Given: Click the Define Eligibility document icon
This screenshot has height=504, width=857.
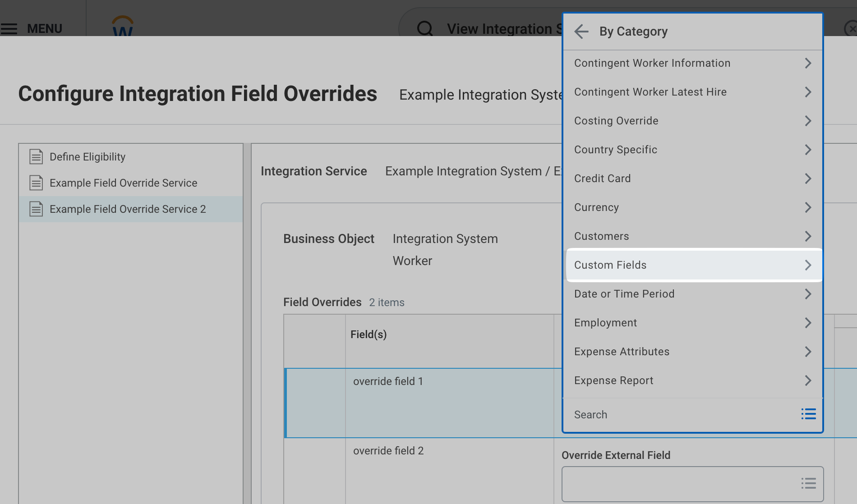Looking at the screenshot, I should [36, 156].
